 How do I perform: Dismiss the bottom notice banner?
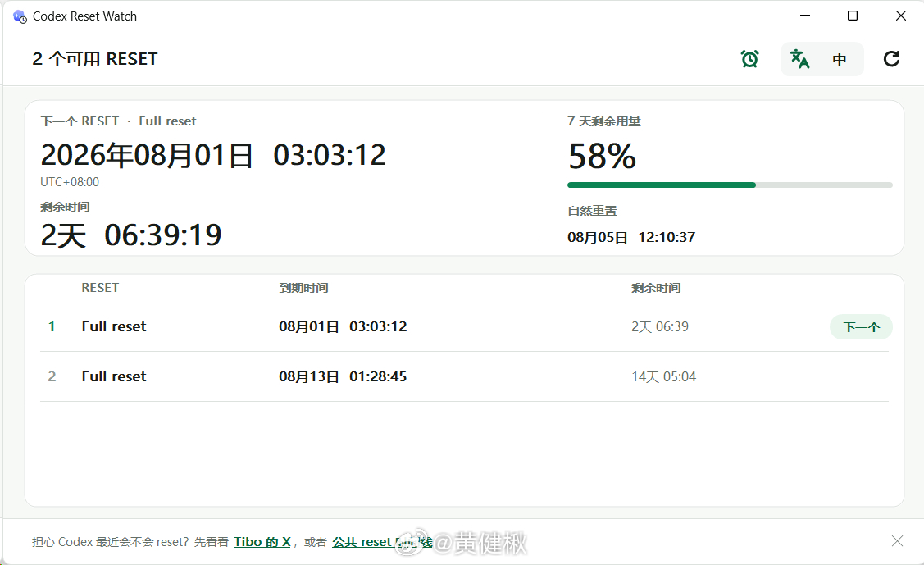897,541
